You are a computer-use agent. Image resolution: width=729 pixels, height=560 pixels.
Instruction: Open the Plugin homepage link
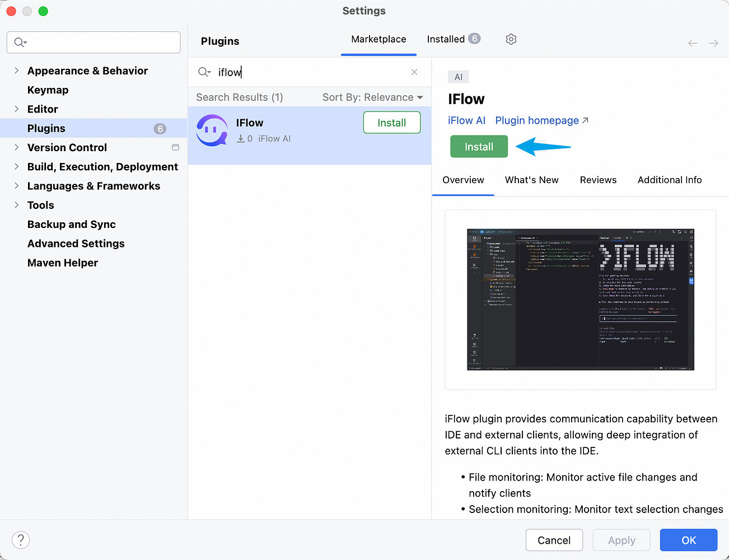(536, 120)
